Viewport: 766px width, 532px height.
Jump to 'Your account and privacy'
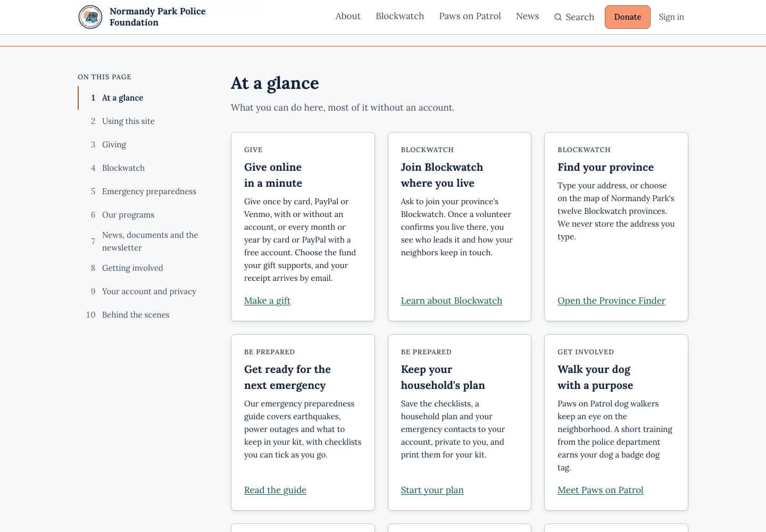149,292
